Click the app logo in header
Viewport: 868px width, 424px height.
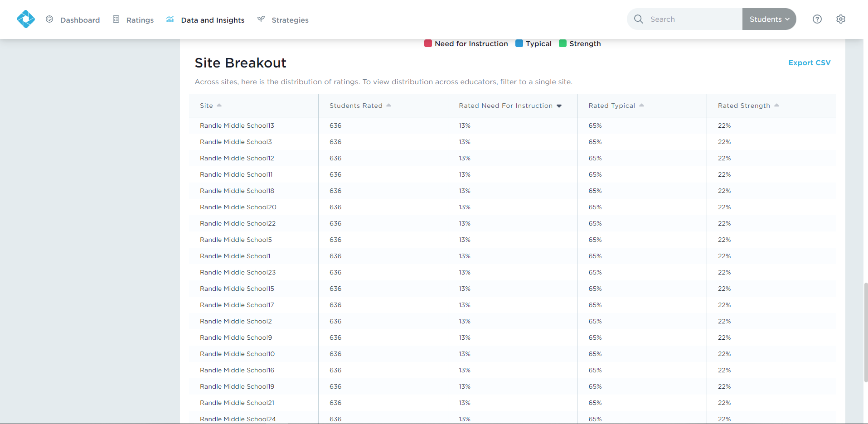[25, 19]
